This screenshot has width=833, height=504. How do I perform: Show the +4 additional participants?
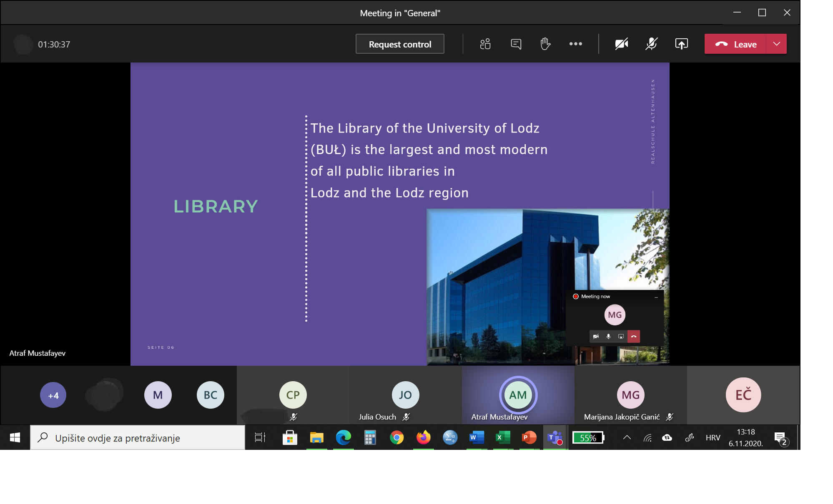click(x=53, y=395)
